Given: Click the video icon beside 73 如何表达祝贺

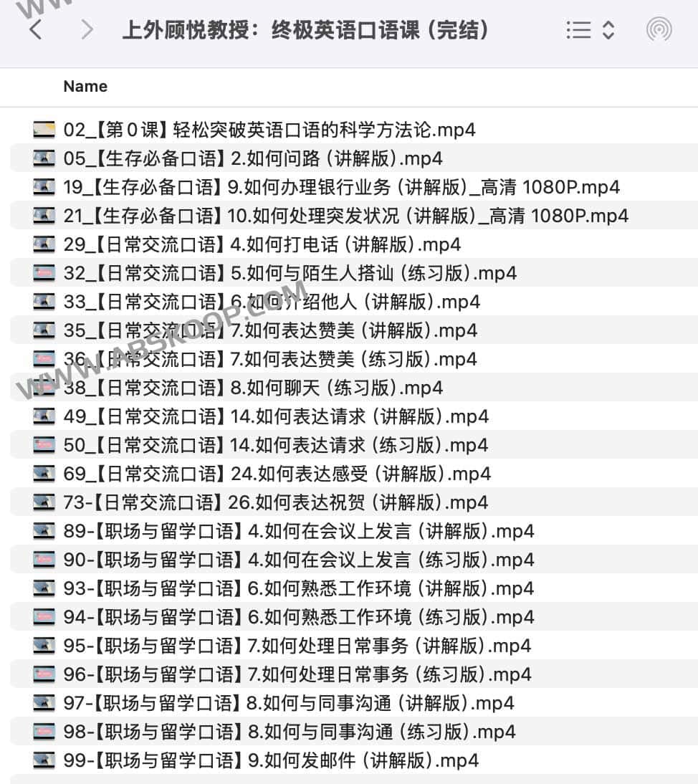Looking at the screenshot, I should click(44, 502).
